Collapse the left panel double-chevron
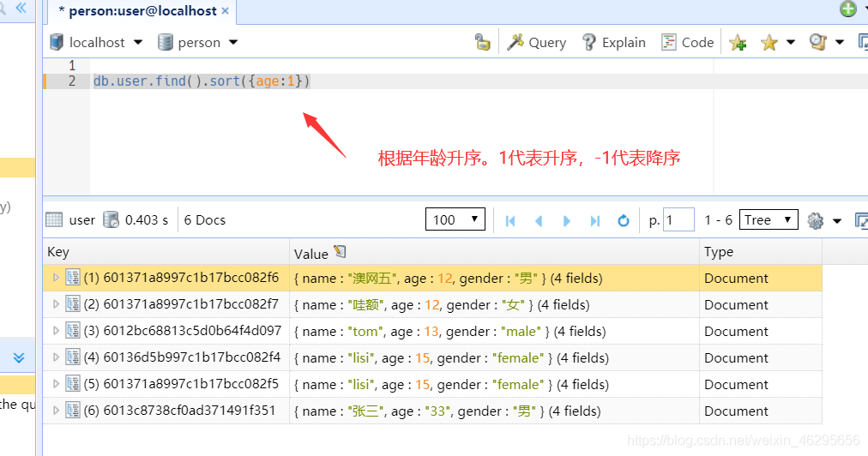 pyautogui.click(x=21, y=9)
